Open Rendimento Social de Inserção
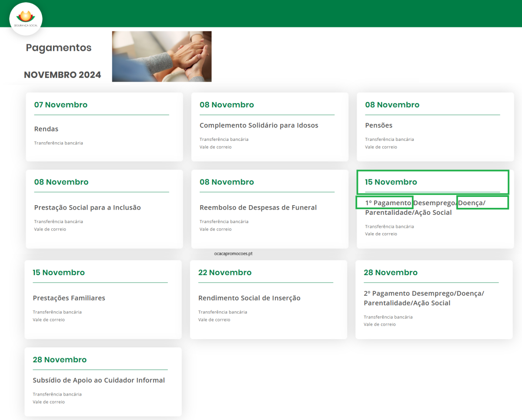The image size is (522, 420). 249,298
